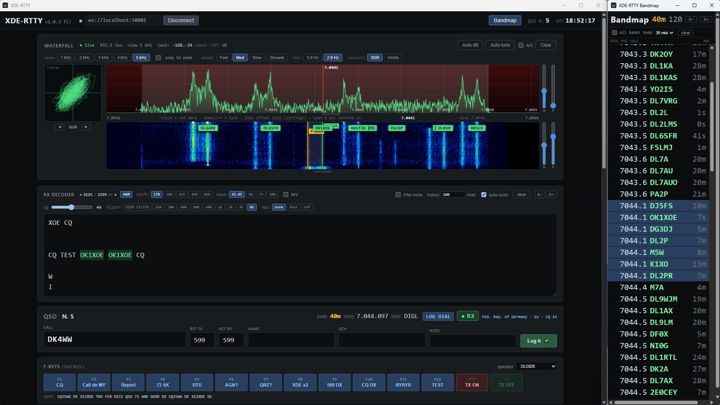Decrease tuning scope size left arrow

click(60, 127)
